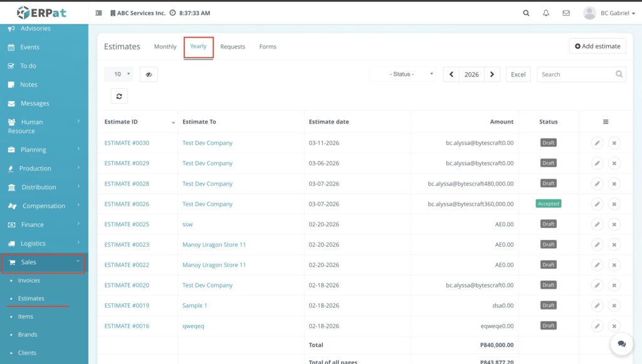Go to previous year arrow
The height and width of the screenshot is (364, 642).
[x=451, y=75]
